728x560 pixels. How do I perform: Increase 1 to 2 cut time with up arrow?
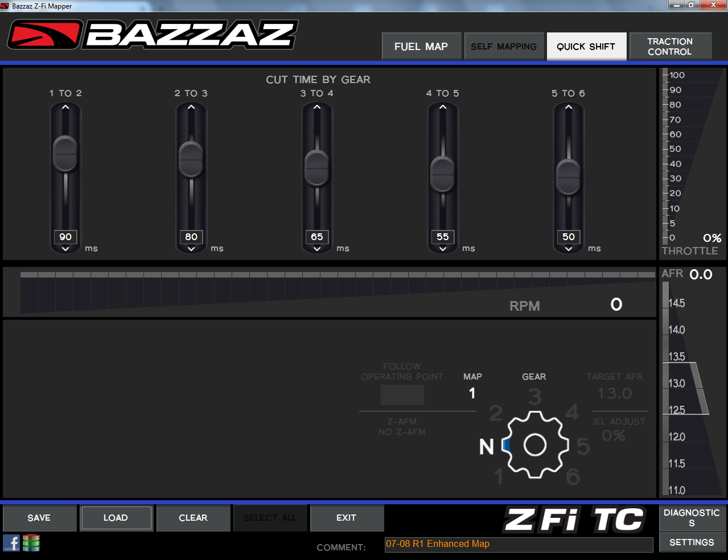tap(65, 107)
